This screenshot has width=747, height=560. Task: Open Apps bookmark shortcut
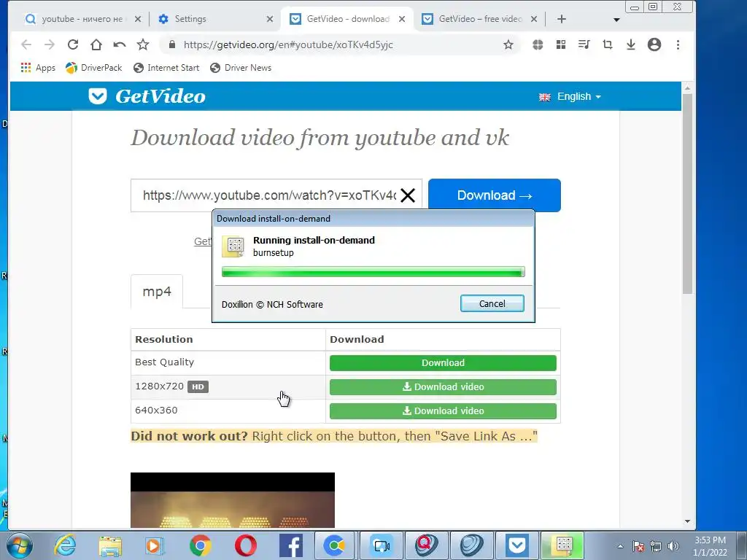click(x=38, y=68)
